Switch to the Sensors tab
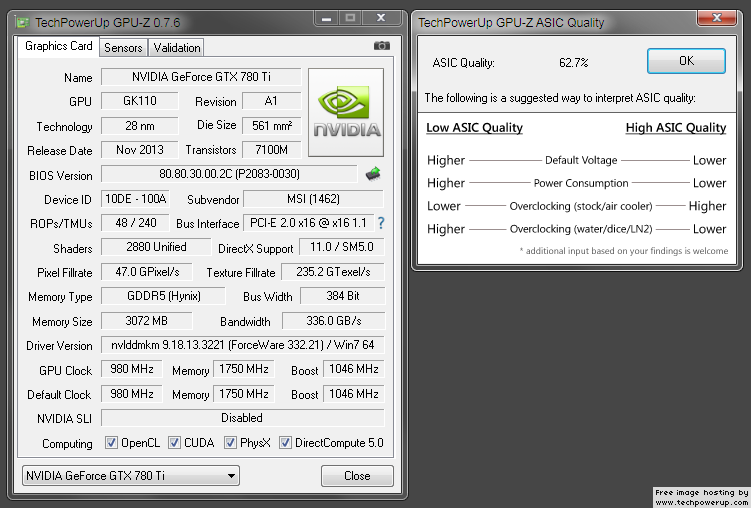This screenshot has height=508, width=751. 123,48
